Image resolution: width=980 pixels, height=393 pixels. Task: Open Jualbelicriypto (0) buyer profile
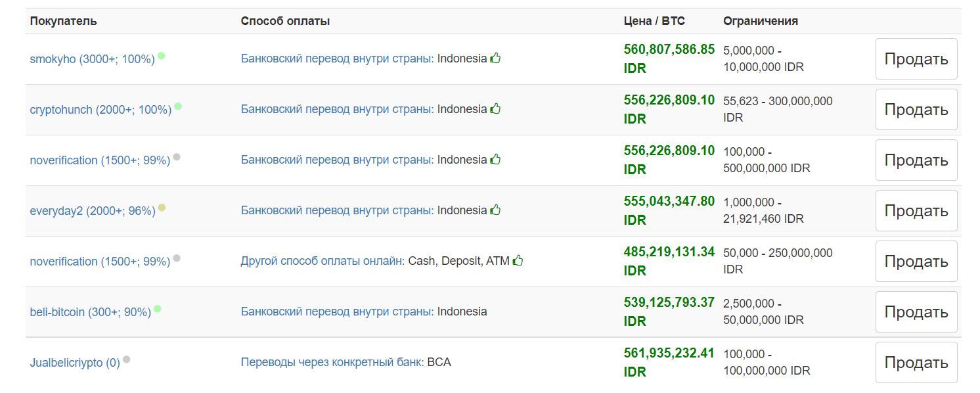pos(75,363)
